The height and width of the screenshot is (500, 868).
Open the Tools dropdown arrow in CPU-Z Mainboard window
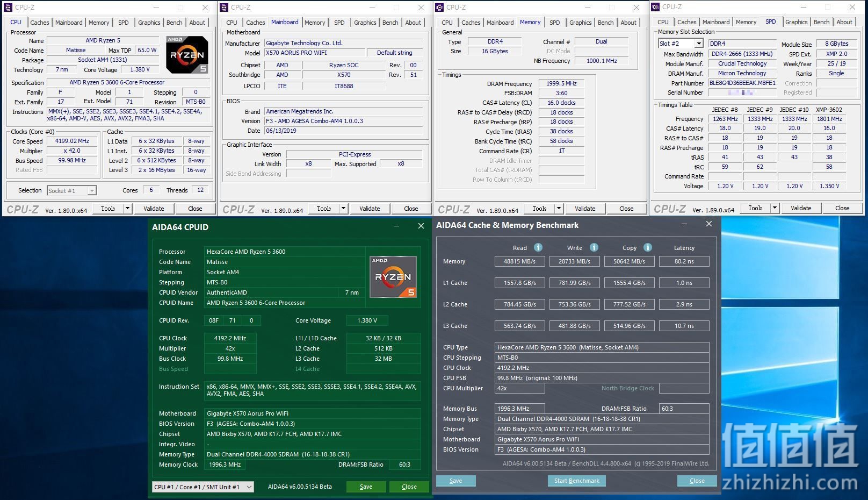pyautogui.click(x=343, y=209)
